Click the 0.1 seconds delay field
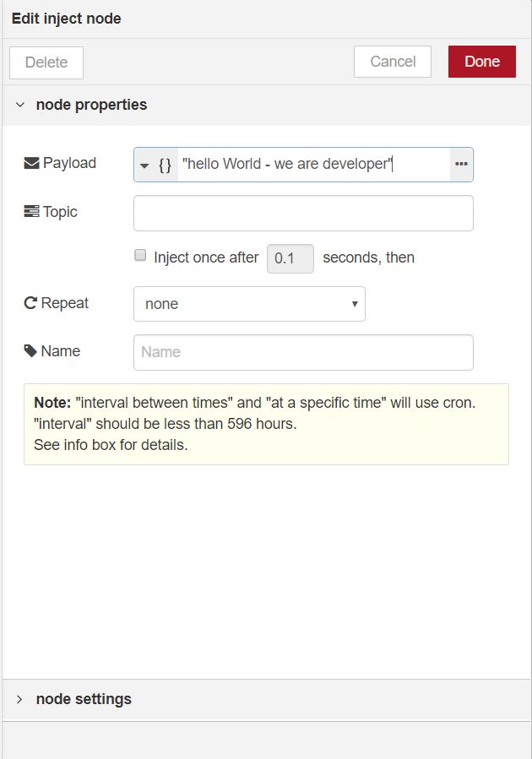This screenshot has width=532, height=759. click(290, 258)
